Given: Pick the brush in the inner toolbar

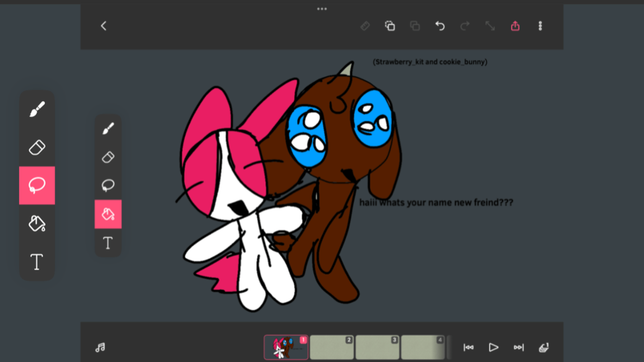Looking at the screenshot, I should (x=108, y=129).
